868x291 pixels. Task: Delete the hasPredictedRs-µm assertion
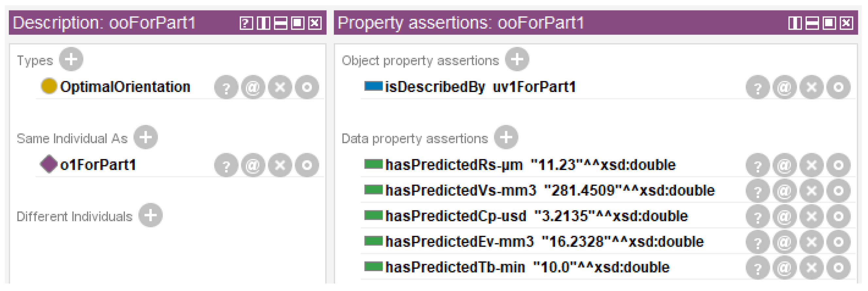click(x=811, y=165)
